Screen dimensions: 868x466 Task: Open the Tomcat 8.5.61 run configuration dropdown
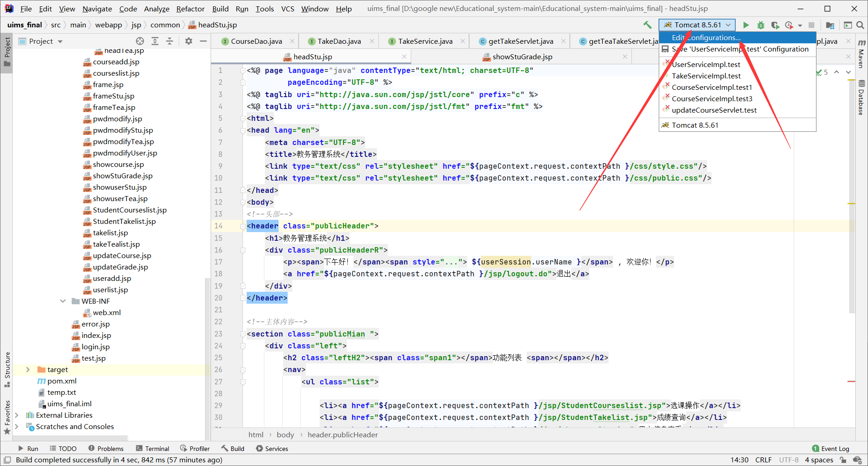pyautogui.click(x=697, y=25)
